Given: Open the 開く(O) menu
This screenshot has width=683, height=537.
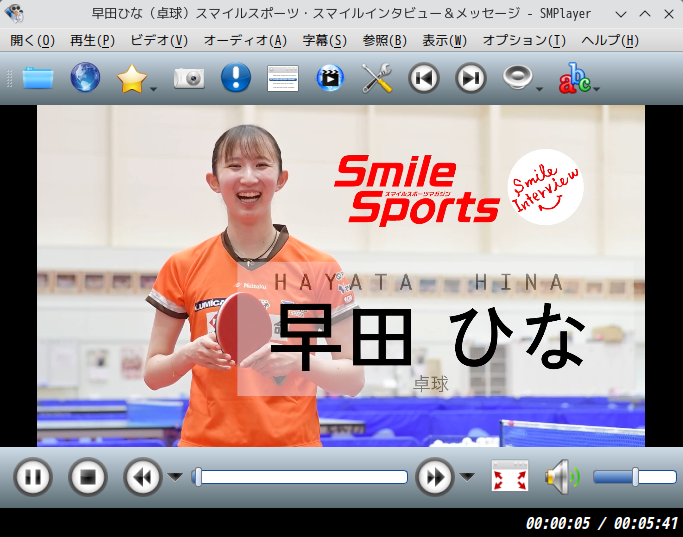Looking at the screenshot, I should click(x=32, y=41).
